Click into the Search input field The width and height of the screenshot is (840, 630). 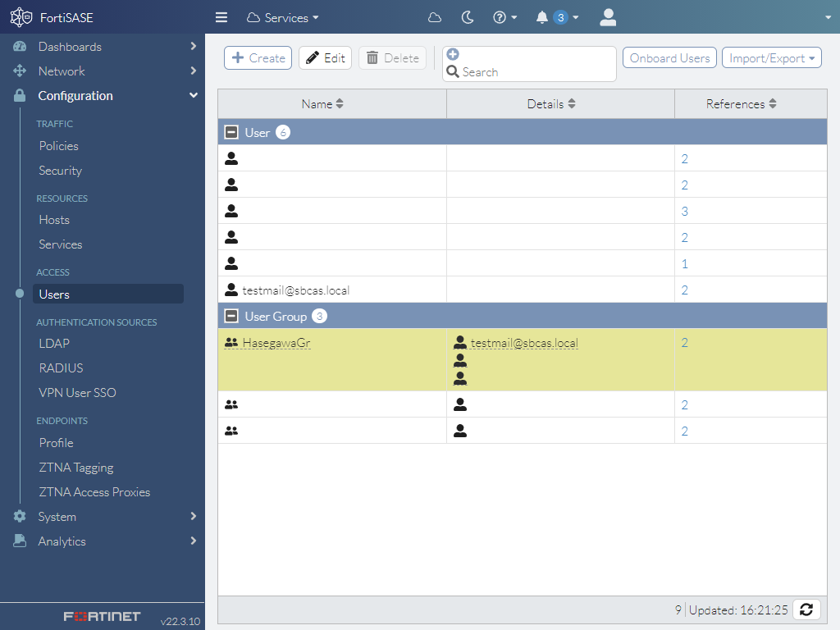(535, 72)
